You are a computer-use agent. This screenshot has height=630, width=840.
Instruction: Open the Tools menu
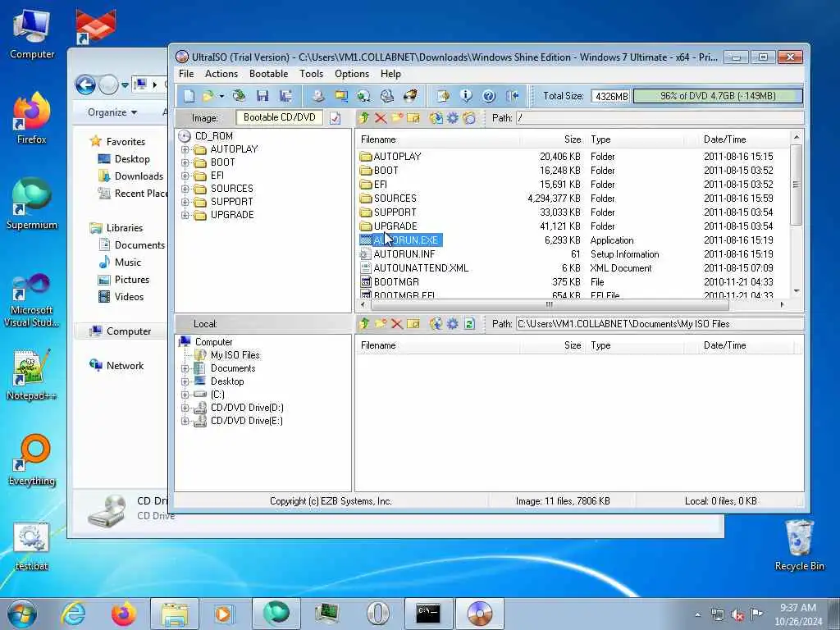point(311,74)
